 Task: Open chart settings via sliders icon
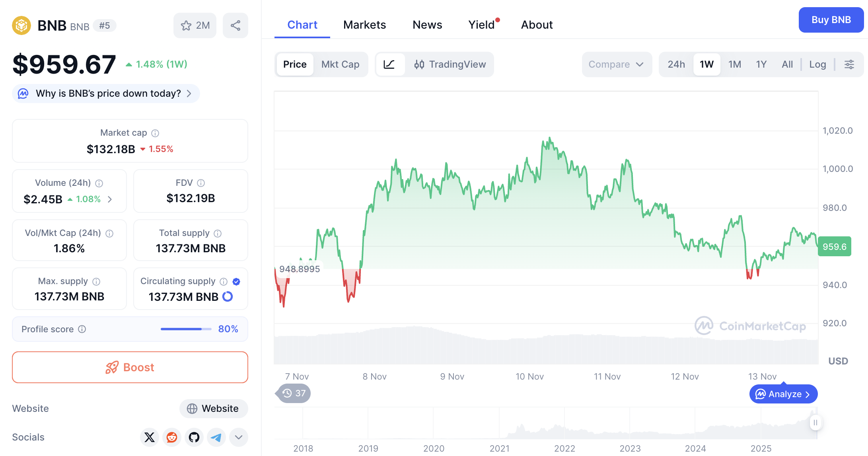pyautogui.click(x=850, y=64)
